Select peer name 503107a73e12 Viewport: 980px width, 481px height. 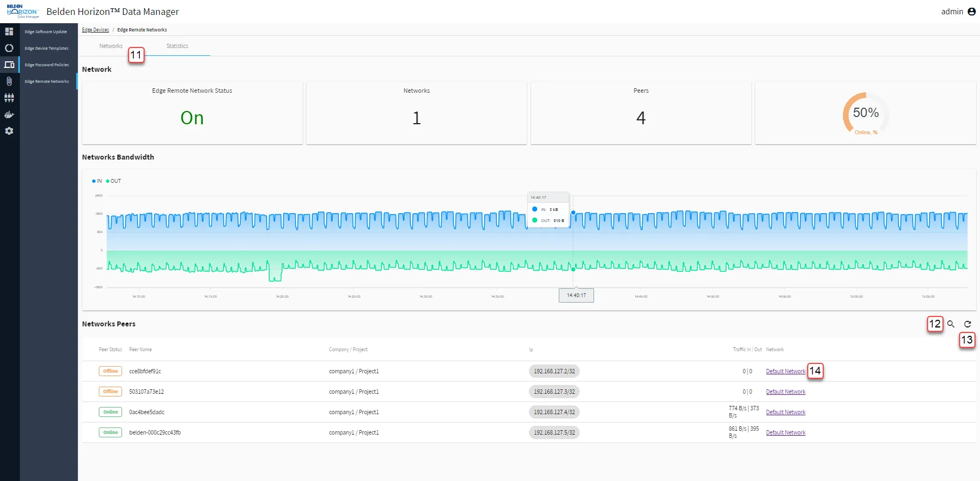point(146,392)
